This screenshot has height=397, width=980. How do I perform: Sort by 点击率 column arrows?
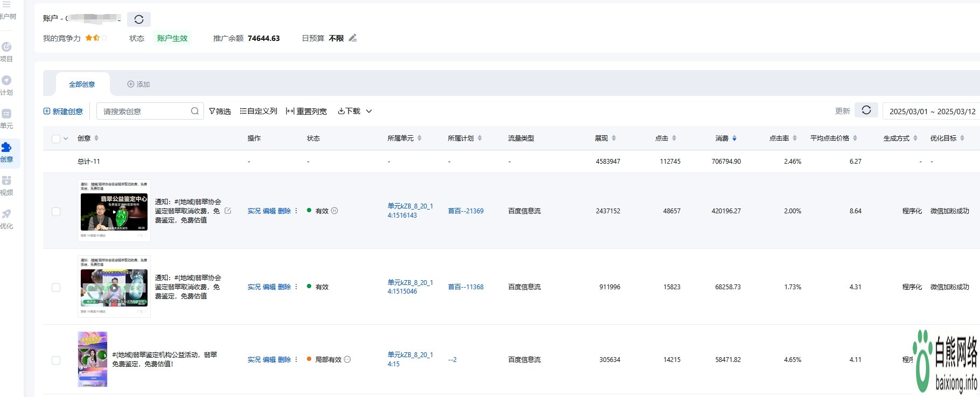pos(795,138)
